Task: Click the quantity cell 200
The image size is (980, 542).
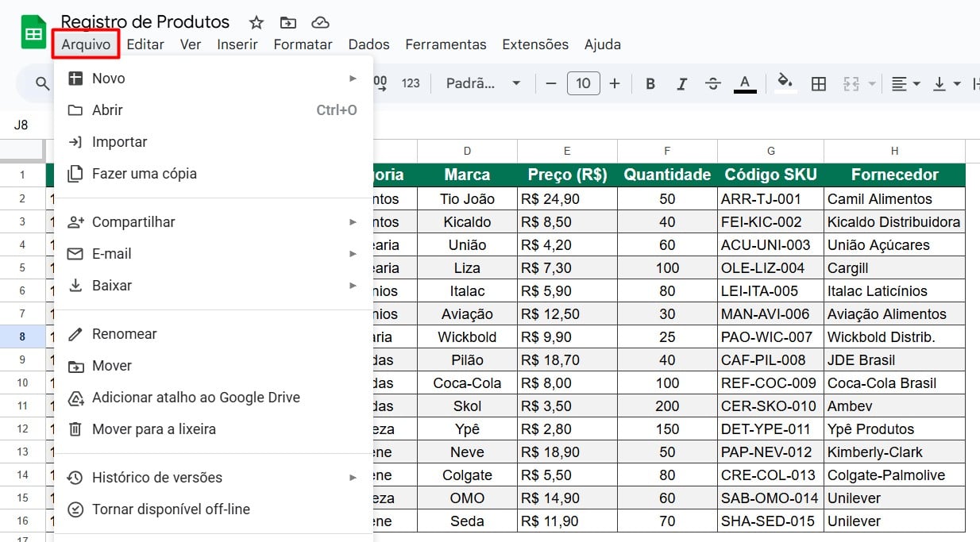Action: tap(667, 406)
